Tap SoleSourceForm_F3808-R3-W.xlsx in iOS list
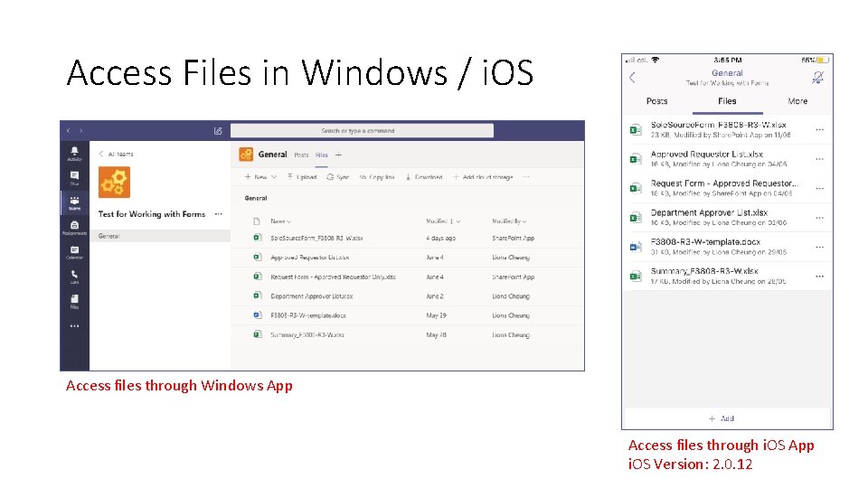Viewport: 868px width, 488px height. 727,129
